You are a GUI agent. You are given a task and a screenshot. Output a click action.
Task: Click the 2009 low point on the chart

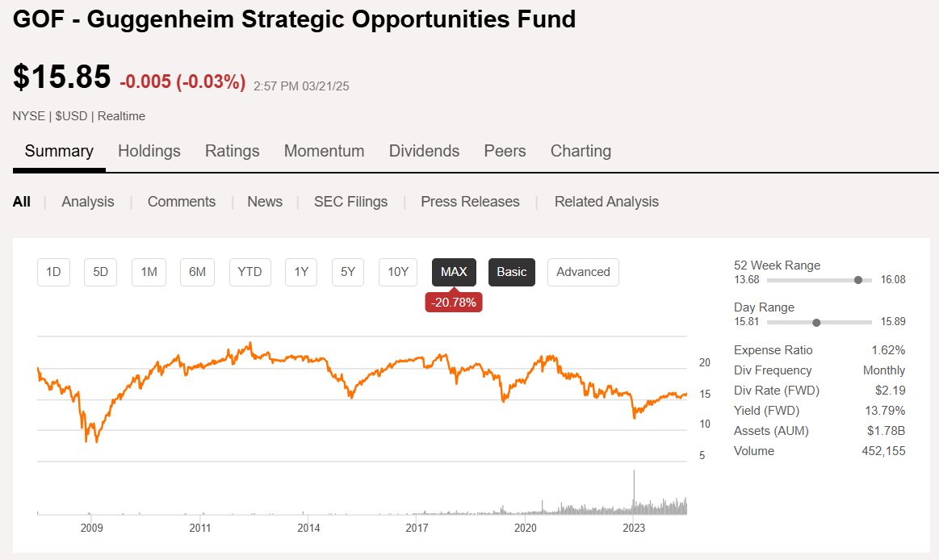click(96, 441)
